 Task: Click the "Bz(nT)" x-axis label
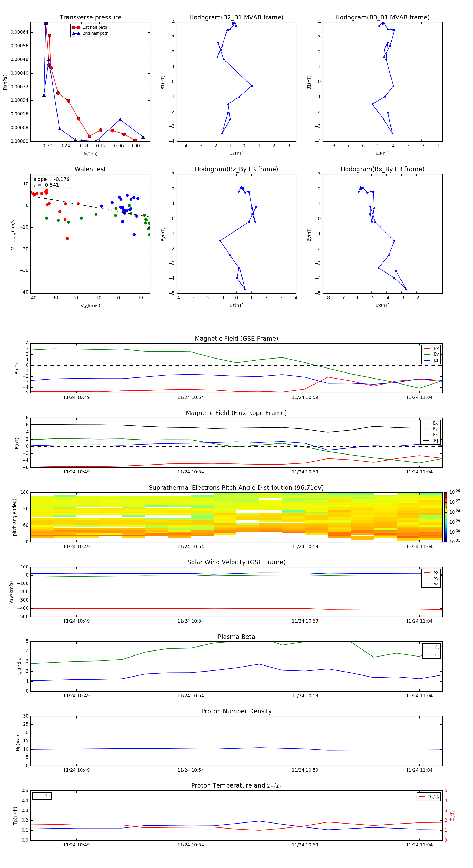point(236,305)
